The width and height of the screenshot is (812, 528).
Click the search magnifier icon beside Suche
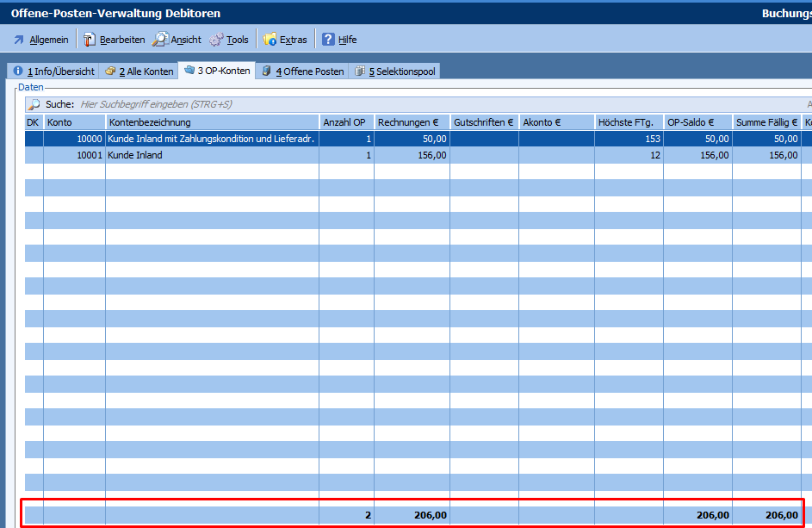tap(34, 104)
